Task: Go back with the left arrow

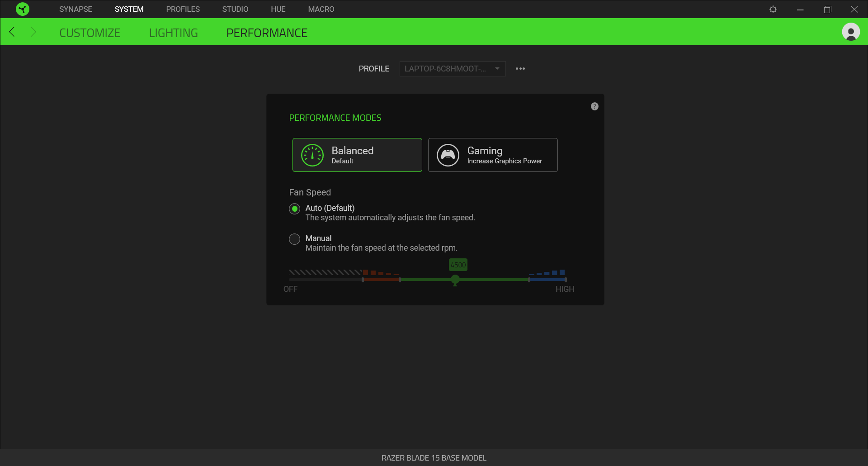Action: pyautogui.click(x=12, y=32)
